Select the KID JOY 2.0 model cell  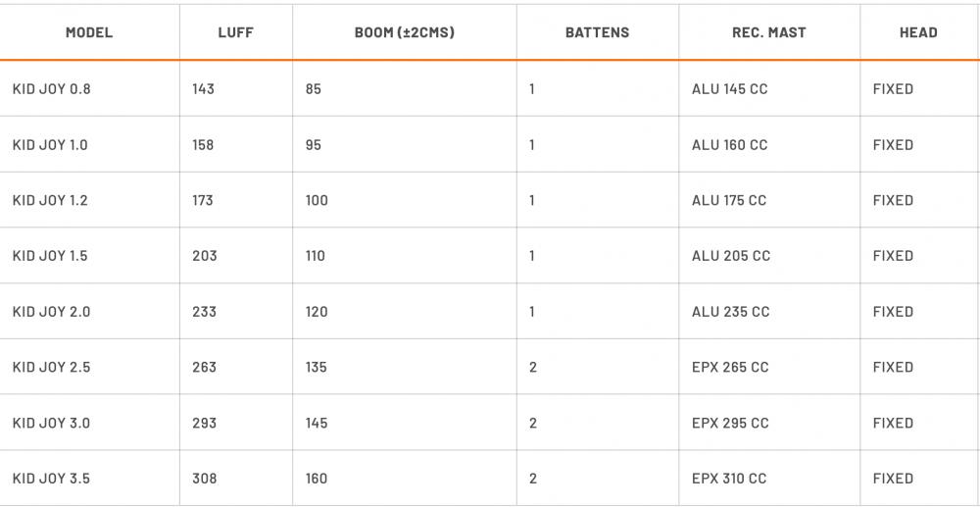51,312
